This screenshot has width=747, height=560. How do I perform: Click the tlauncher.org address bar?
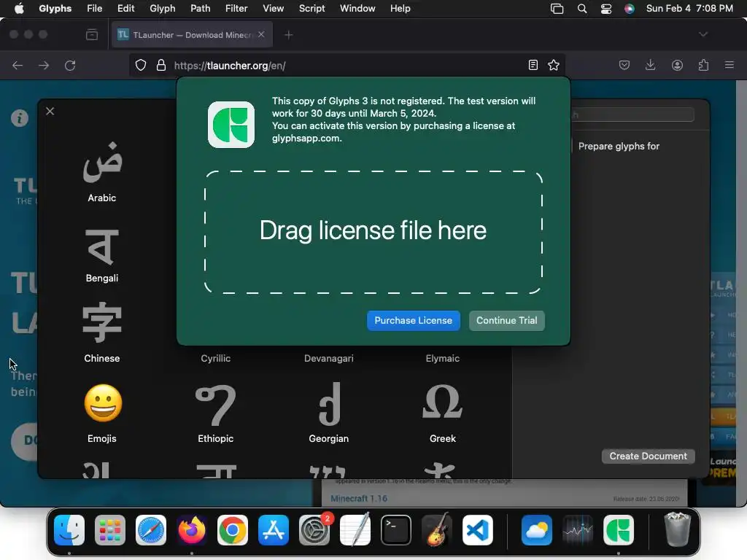pyautogui.click(x=348, y=66)
